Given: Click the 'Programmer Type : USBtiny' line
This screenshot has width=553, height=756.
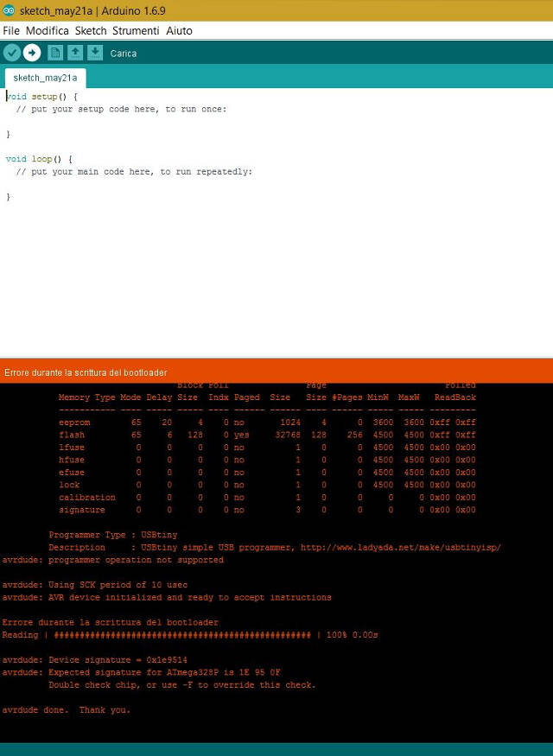Looking at the screenshot, I should point(113,535).
